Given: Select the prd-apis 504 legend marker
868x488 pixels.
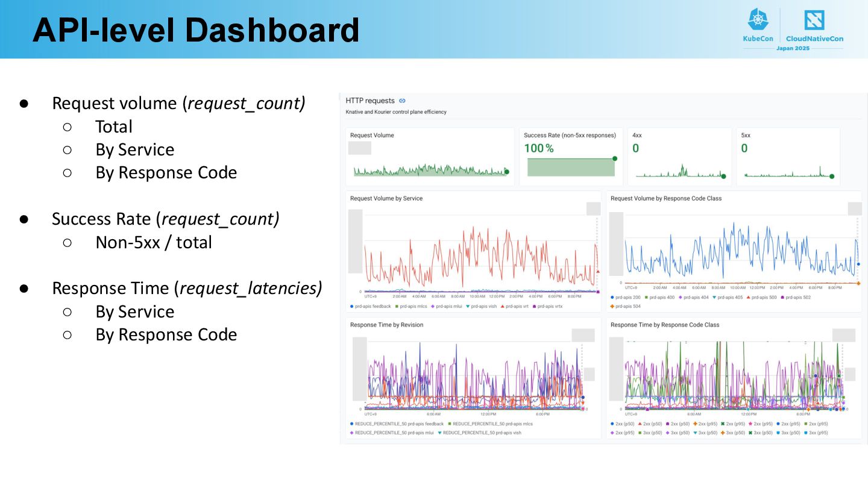Looking at the screenshot, I should coord(612,306).
